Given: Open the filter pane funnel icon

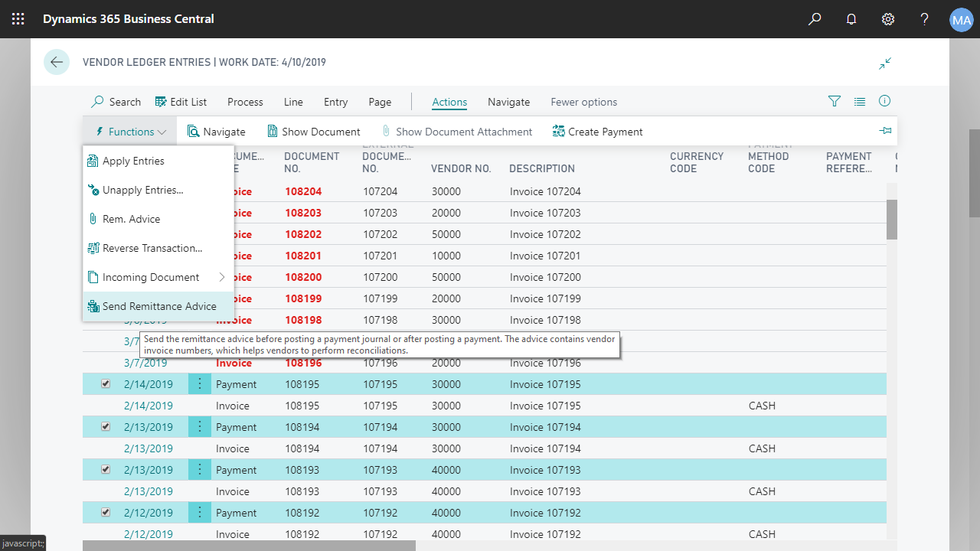Looking at the screenshot, I should point(835,101).
